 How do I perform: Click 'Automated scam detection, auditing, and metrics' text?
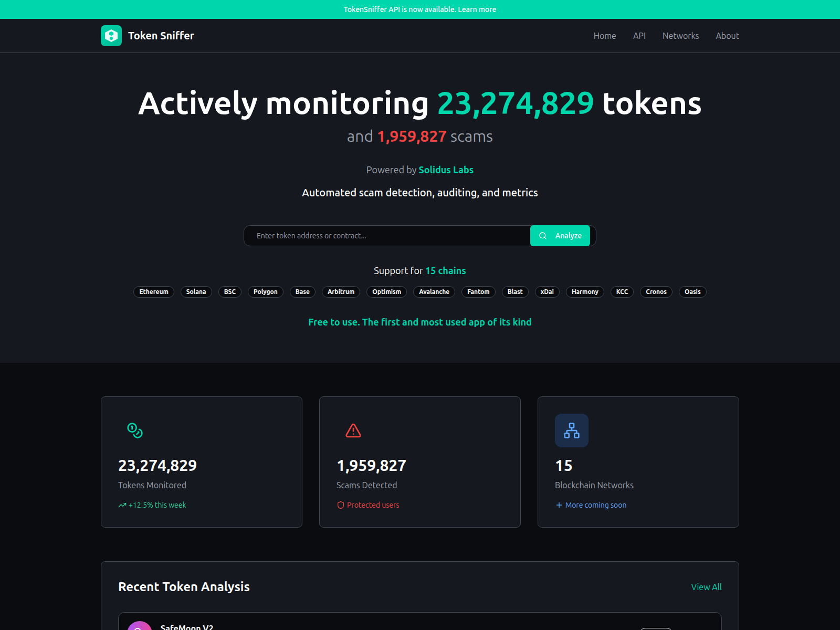(420, 193)
